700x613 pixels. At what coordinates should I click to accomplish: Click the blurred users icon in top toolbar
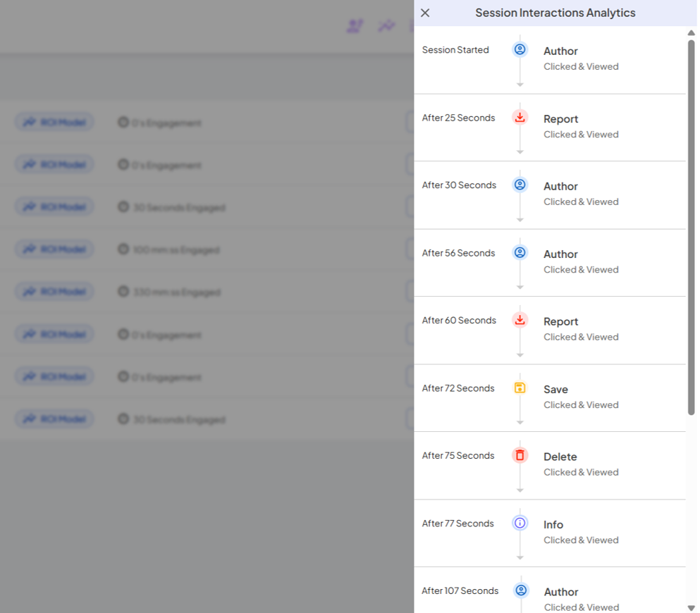[x=355, y=26]
